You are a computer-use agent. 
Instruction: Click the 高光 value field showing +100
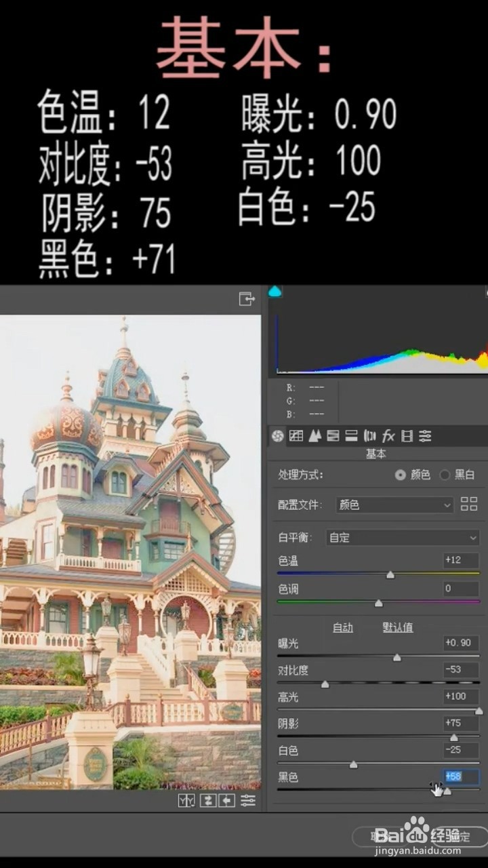[461, 696]
